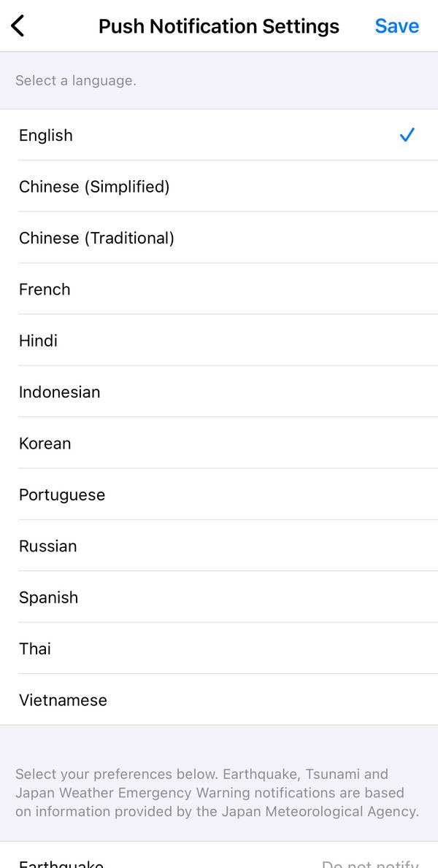
Task: Pick Indonesian as notification language
Action: [219, 392]
